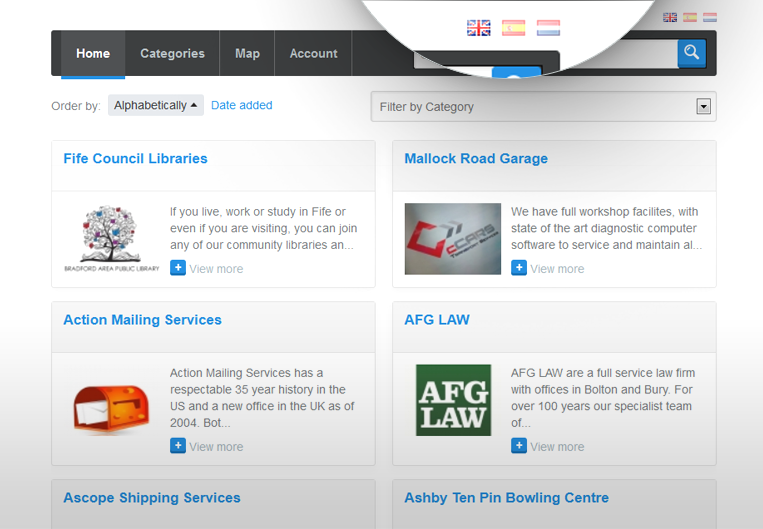The height and width of the screenshot is (529, 763).
Task: Go to the Map page
Action: coord(247,54)
